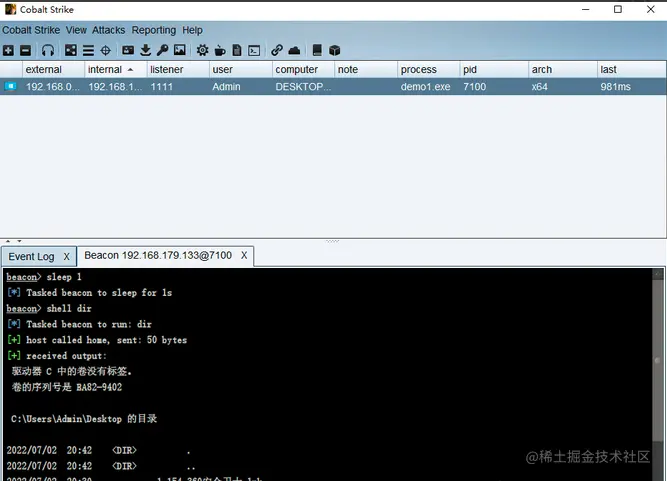Image resolution: width=667 pixels, height=481 pixels.
Task: Click the coffee cup Java applet attack icon
Action: (x=220, y=51)
